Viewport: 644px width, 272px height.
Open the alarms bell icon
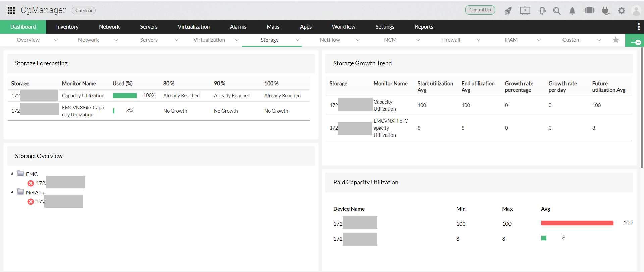point(572,11)
